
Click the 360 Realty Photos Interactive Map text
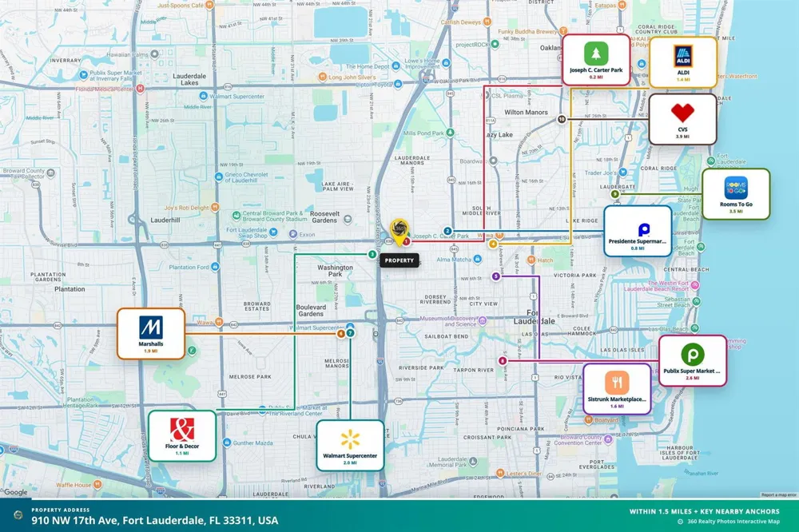(733, 522)
